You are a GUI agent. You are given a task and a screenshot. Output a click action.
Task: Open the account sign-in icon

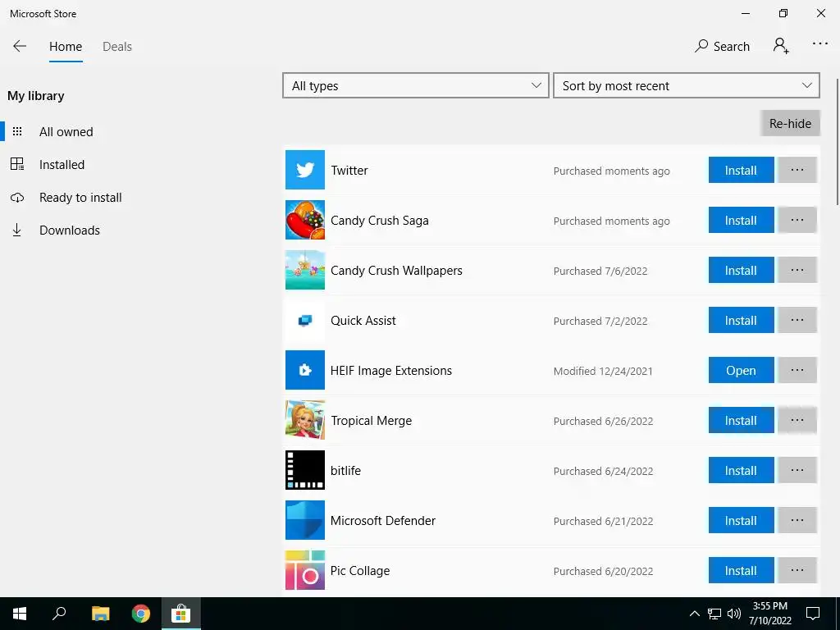[781, 46]
